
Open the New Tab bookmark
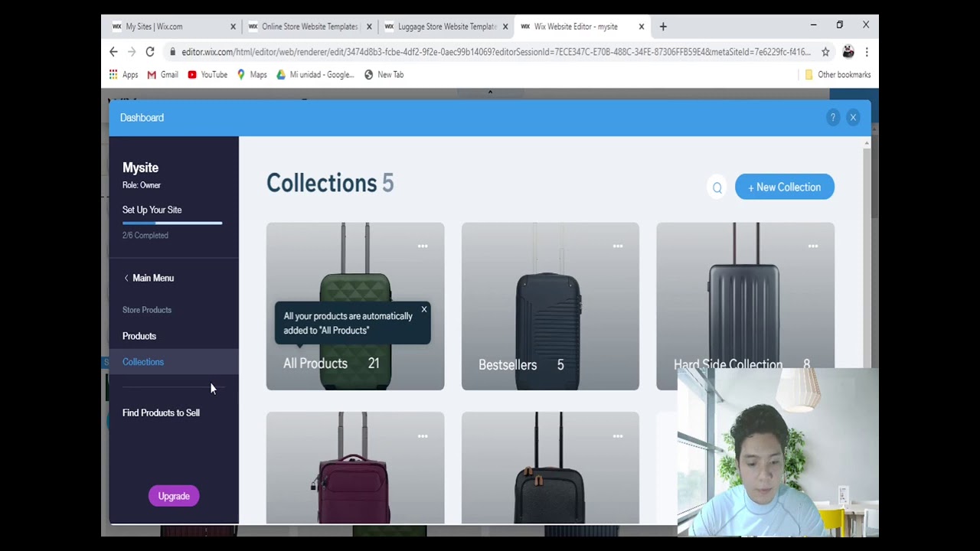point(384,74)
